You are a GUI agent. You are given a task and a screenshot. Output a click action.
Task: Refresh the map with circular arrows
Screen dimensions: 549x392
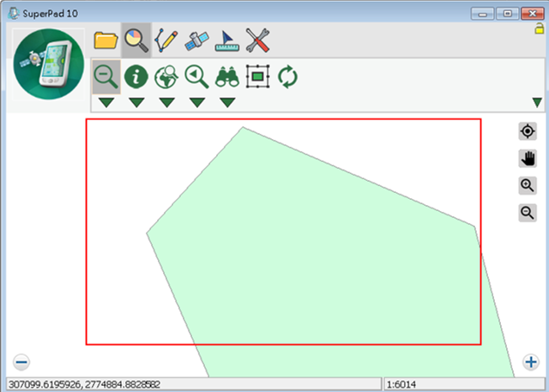click(288, 76)
